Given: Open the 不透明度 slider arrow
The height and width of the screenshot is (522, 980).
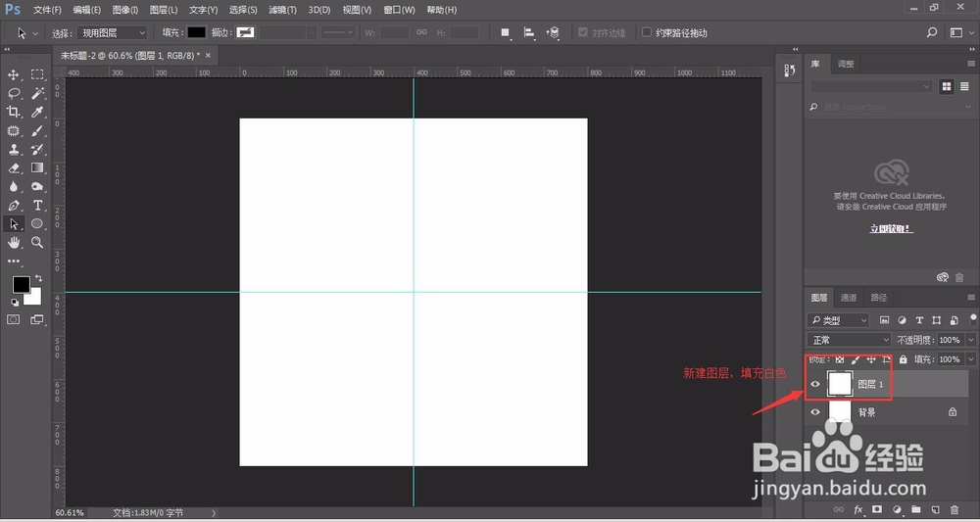Looking at the screenshot, I should (970, 340).
